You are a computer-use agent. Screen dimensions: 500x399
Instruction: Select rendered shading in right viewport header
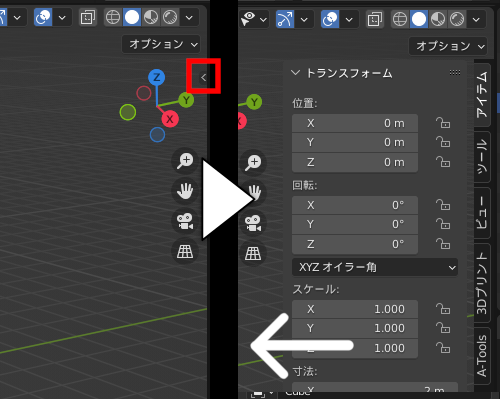point(457,19)
